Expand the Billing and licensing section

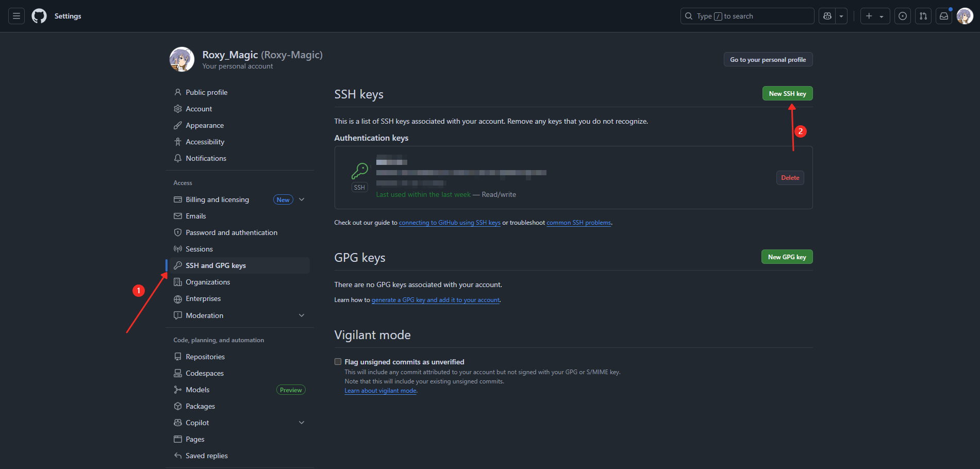[302, 199]
